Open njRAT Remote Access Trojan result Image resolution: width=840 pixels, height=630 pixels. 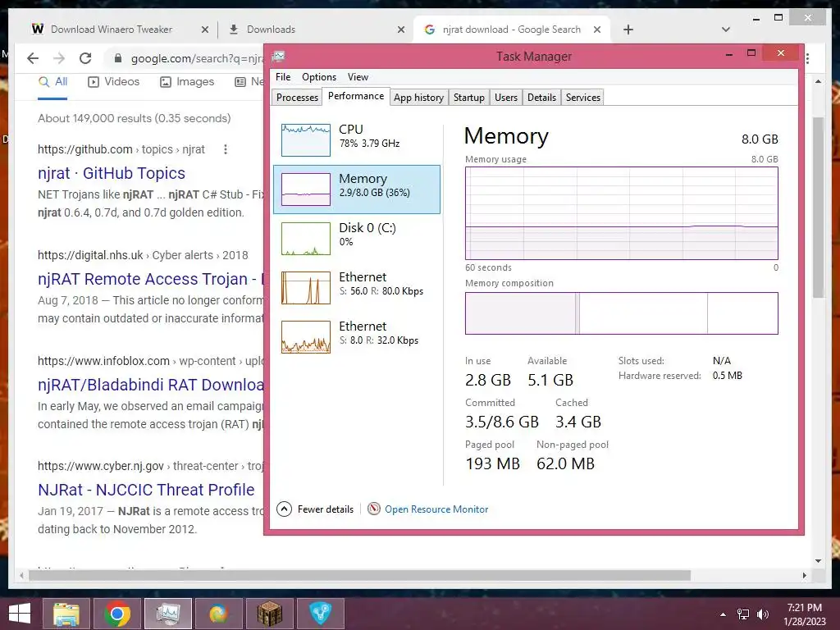coord(151,279)
